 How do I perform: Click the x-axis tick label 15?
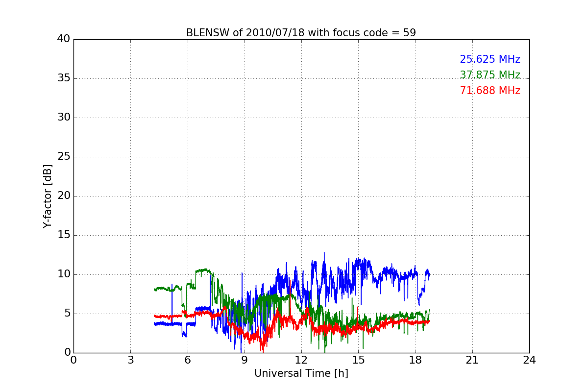click(x=358, y=360)
